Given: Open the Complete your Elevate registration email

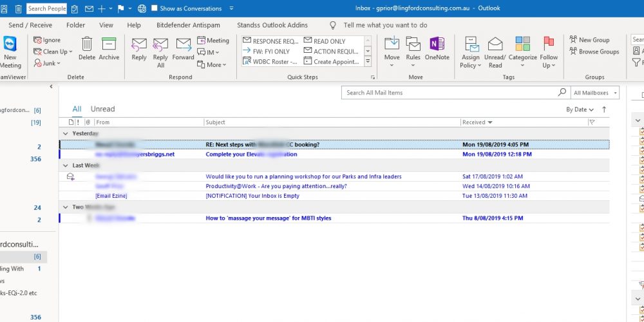Looking at the screenshot, I should tap(334, 155).
